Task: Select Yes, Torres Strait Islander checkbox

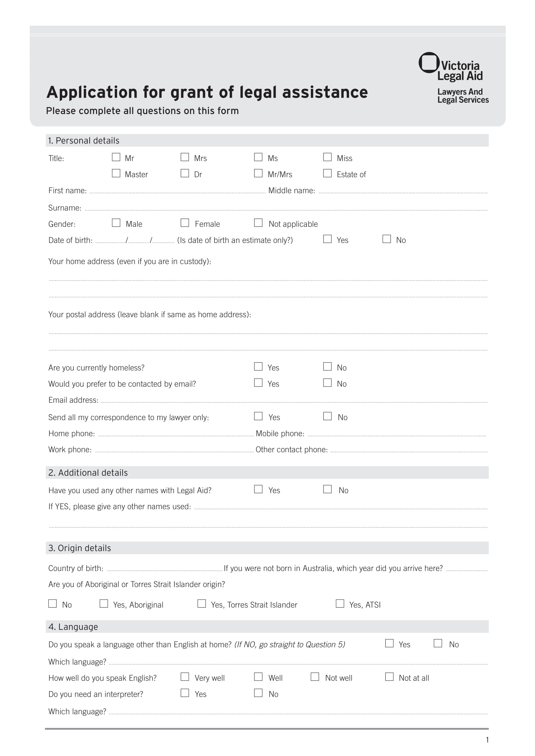Action: tap(202, 603)
